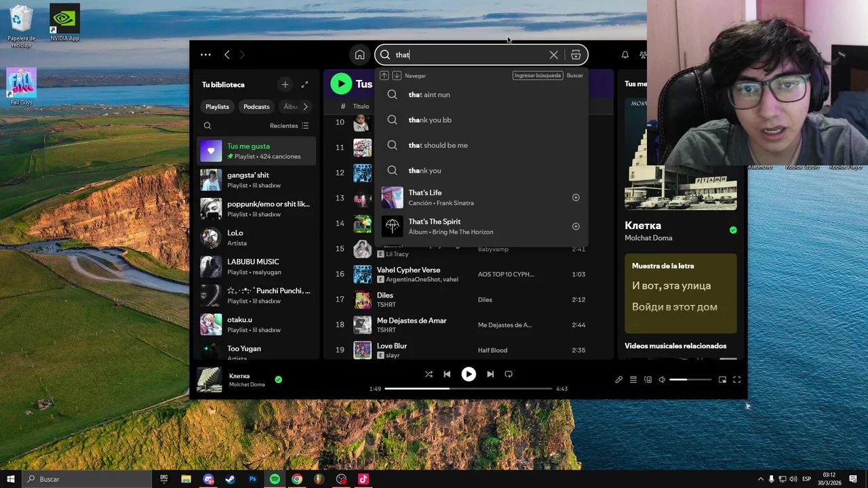Open the Recientes sort dropdown
The height and width of the screenshot is (488, 868).
290,125
